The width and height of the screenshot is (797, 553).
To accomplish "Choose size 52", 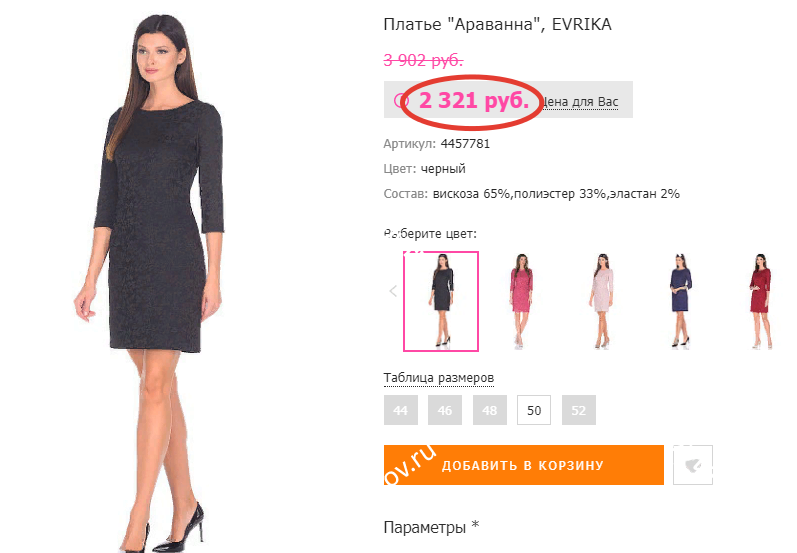I will click(x=578, y=410).
